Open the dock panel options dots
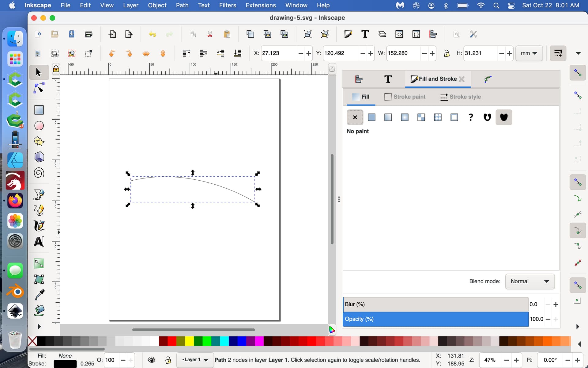 (339, 199)
